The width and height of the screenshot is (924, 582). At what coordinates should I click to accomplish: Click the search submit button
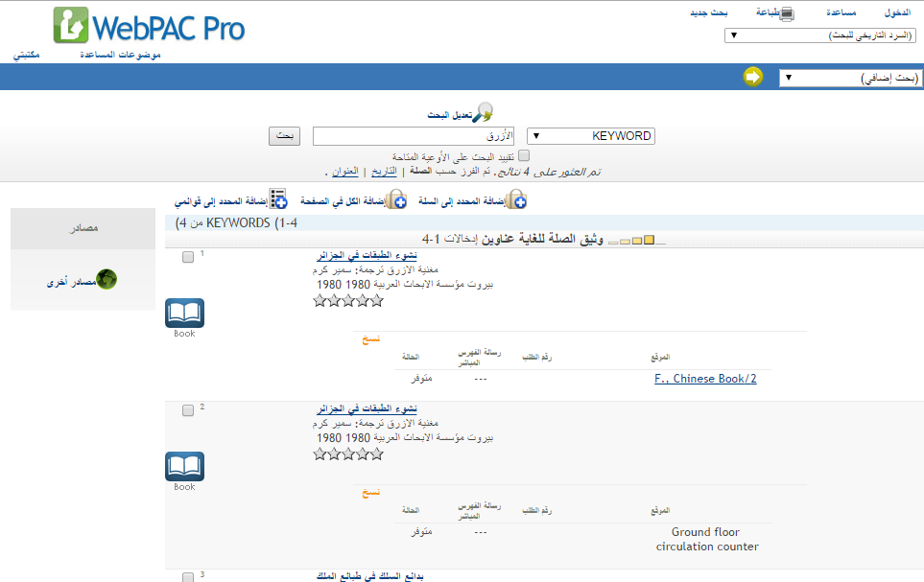pyautogui.click(x=285, y=136)
